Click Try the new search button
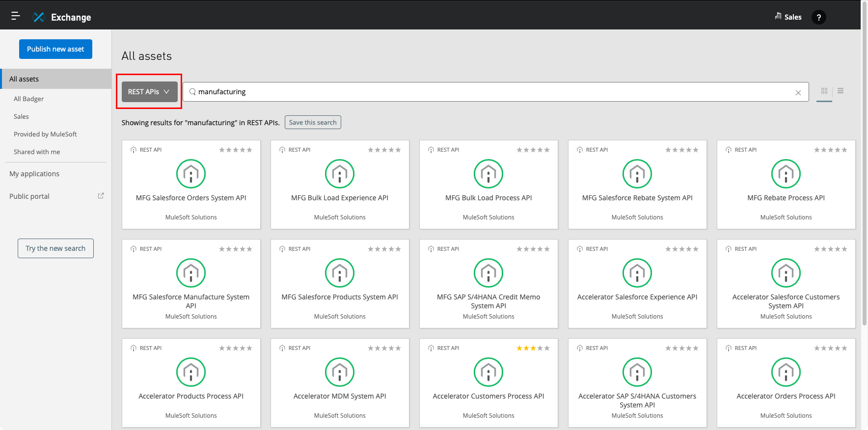The height and width of the screenshot is (430, 868). pyautogui.click(x=55, y=248)
